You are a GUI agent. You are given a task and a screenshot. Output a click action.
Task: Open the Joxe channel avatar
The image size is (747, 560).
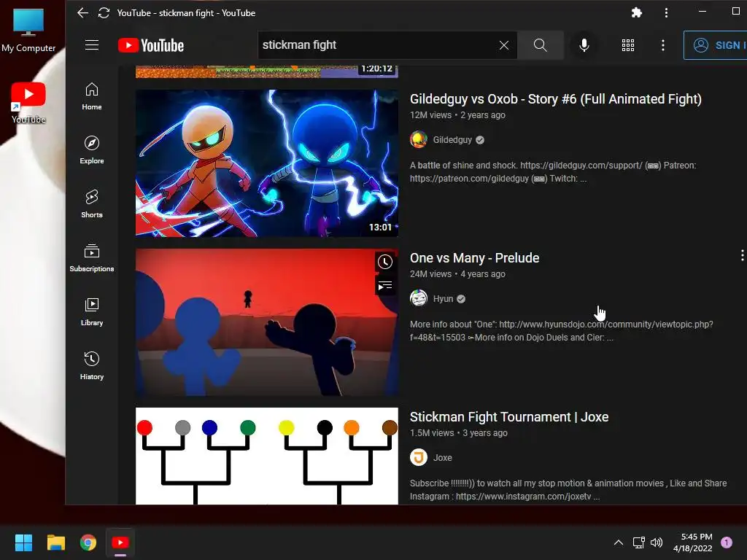418,458
